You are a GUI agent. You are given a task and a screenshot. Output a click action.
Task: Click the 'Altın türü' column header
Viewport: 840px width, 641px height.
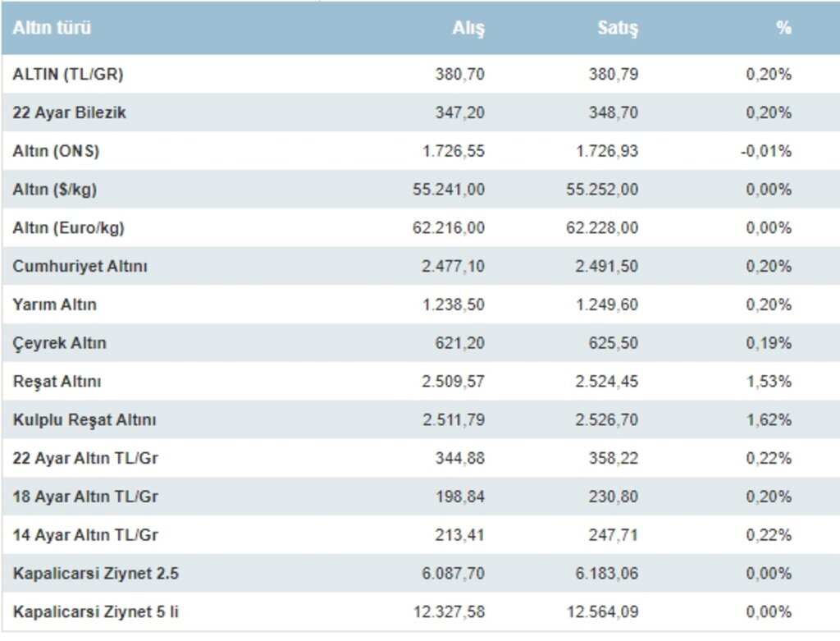pyautogui.click(x=52, y=28)
